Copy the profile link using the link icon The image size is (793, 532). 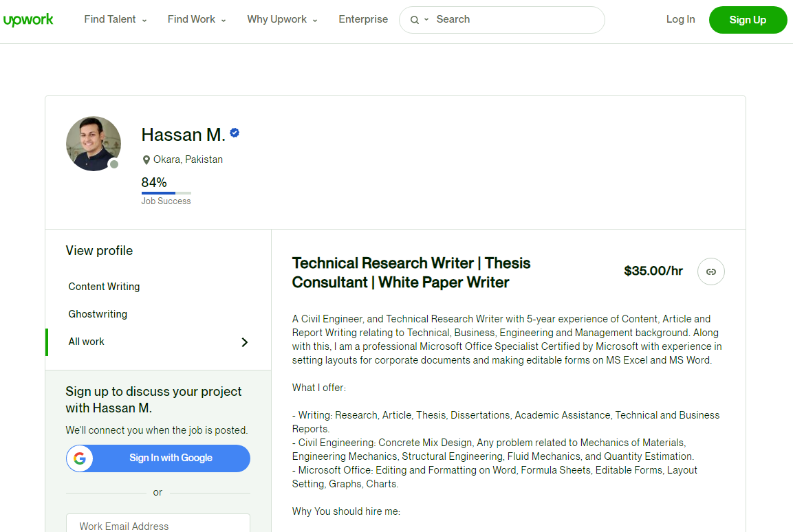pos(710,271)
